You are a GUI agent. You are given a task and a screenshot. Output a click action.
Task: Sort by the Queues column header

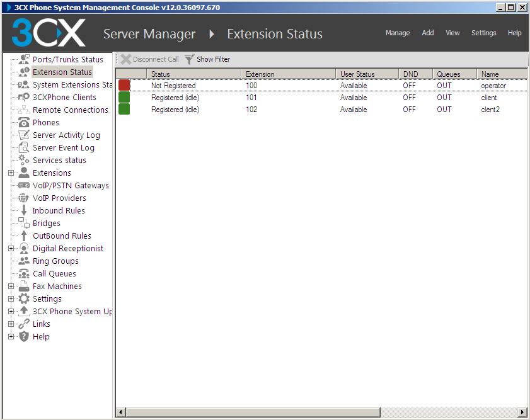click(454, 74)
